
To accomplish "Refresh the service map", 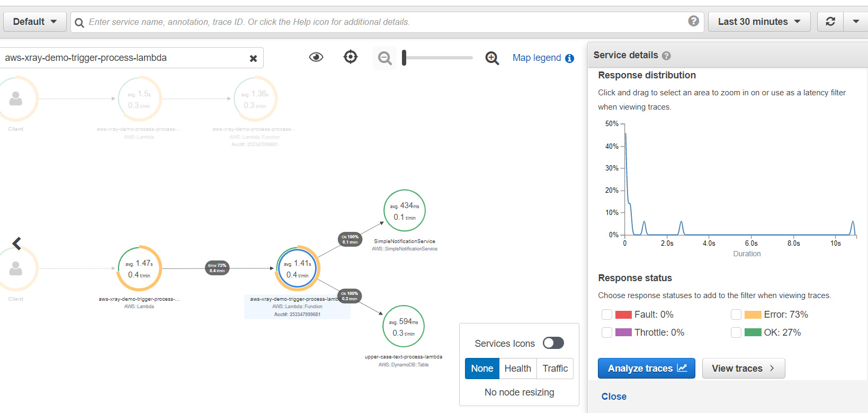I will pyautogui.click(x=830, y=22).
